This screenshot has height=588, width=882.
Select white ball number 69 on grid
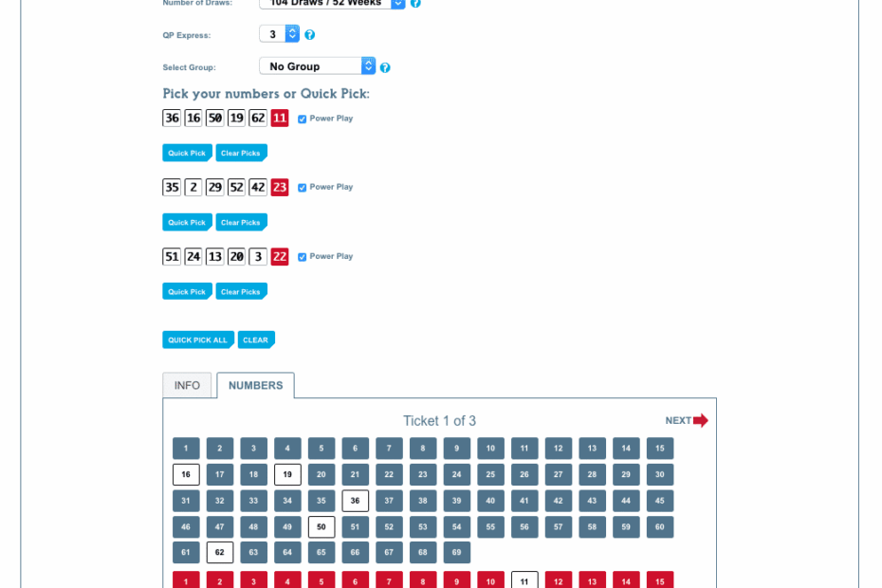tap(457, 553)
